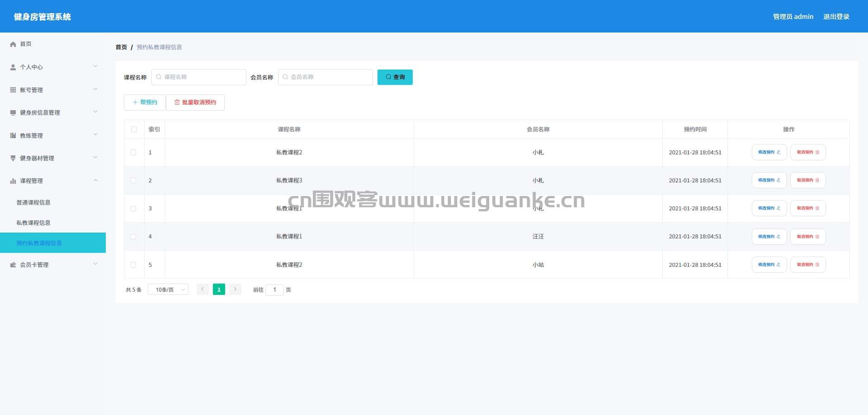Screen dimensions: 868x415
Task: Click 汪汪 member name cell
Action: pyautogui.click(x=538, y=237)
